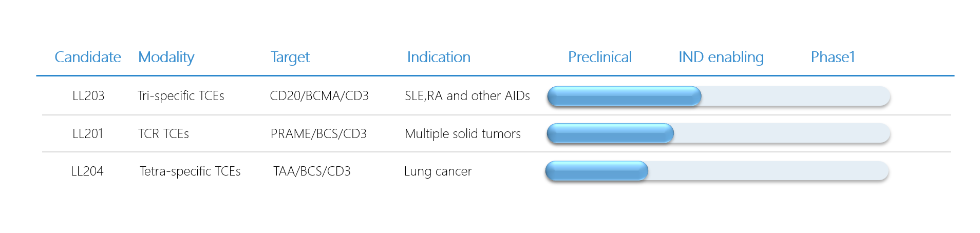980x233 pixels.
Task: Select the Preclinical stage header
Action: point(600,57)
